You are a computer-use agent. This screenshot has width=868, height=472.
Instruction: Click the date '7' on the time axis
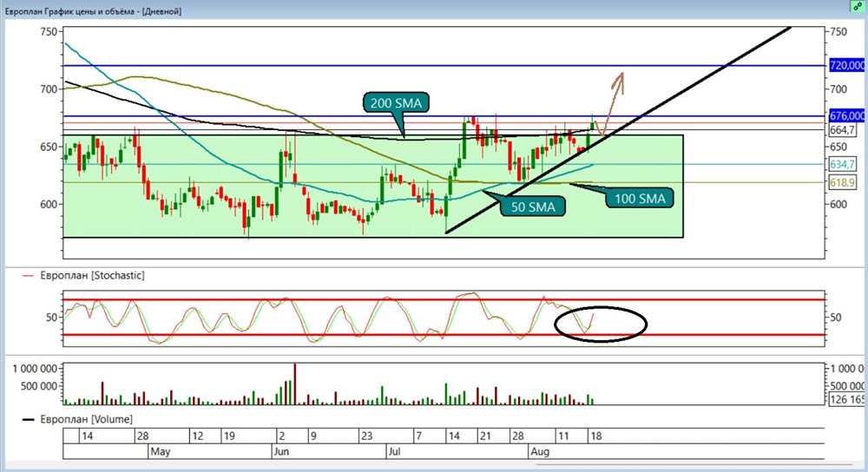(419, 436)
